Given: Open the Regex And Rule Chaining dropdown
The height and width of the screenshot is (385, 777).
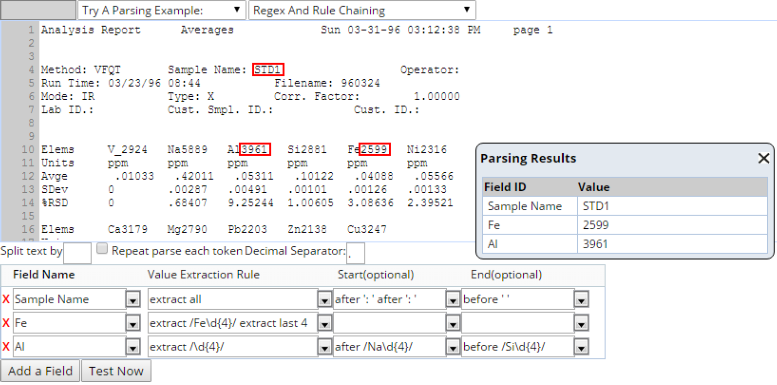Looking at the screenshot, I should (x=362, y=10).
